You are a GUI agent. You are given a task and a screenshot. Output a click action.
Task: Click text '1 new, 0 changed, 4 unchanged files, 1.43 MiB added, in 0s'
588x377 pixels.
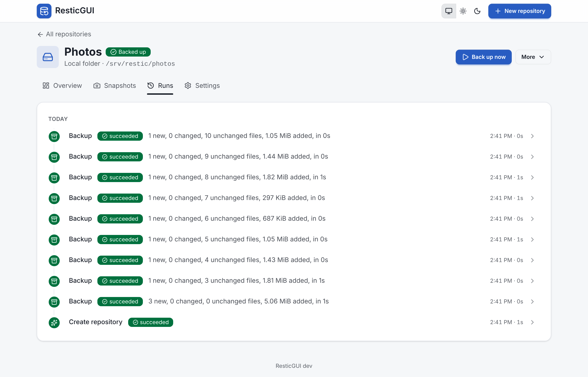tap(238, 260)
